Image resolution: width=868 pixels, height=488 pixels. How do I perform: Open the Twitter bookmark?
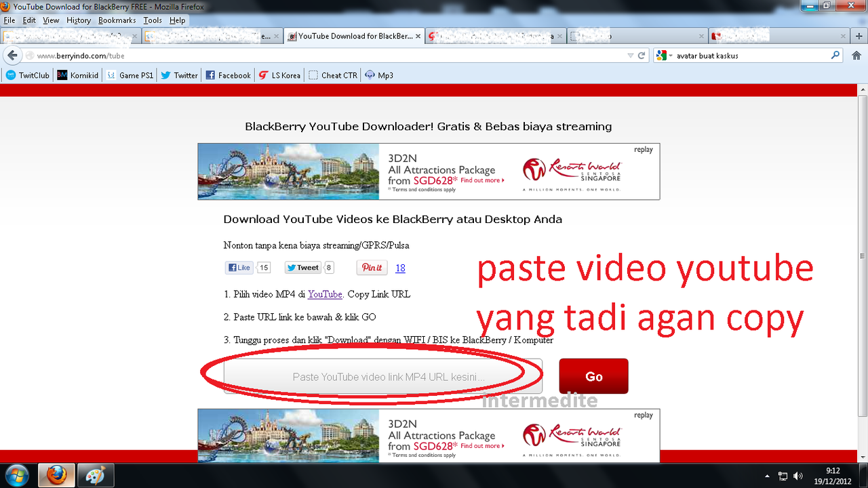pyautogui.click(x=180, y=75)
